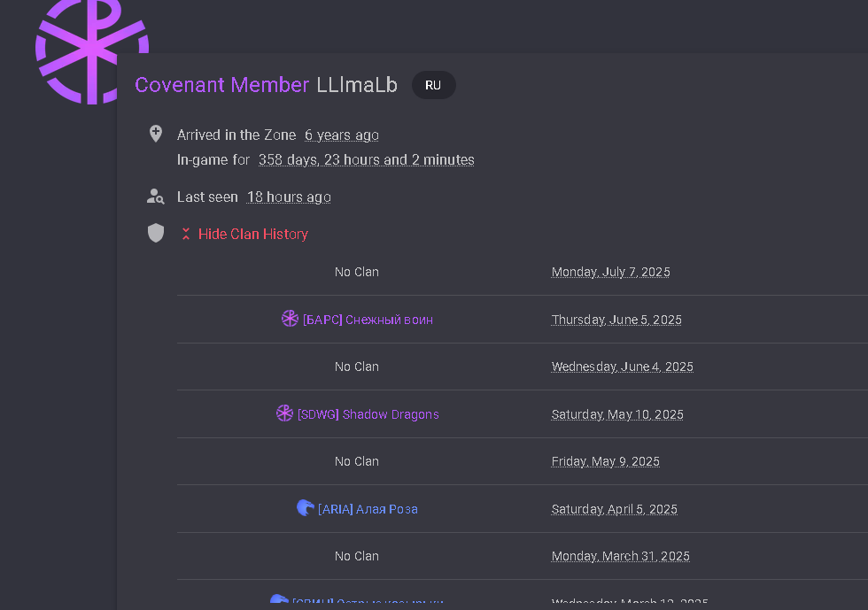Click the large purple Covenant faction emblem
Viewport: 868px width, 610px height.
tap(92, 51)
